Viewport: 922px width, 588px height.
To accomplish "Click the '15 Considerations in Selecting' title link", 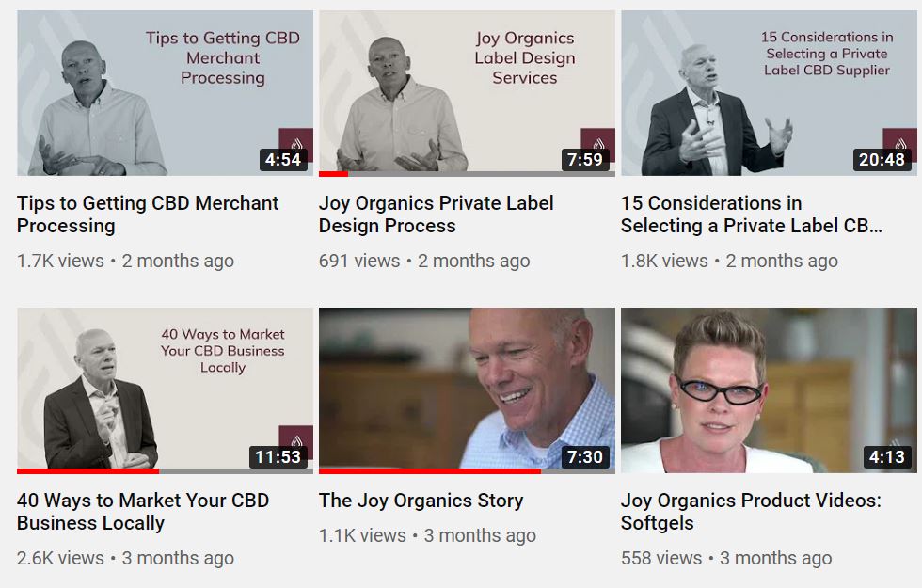I will click(x=752, y=215).
